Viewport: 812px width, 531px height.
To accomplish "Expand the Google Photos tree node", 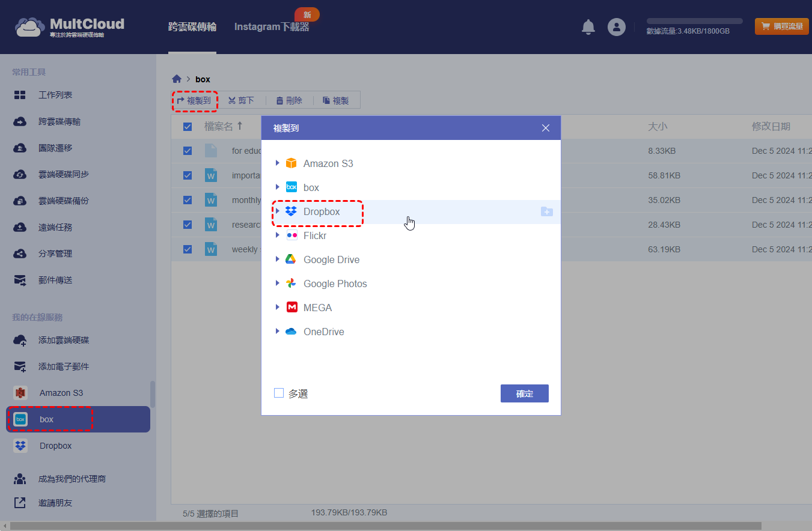I will pyautogui.click(x=277, y=284).
